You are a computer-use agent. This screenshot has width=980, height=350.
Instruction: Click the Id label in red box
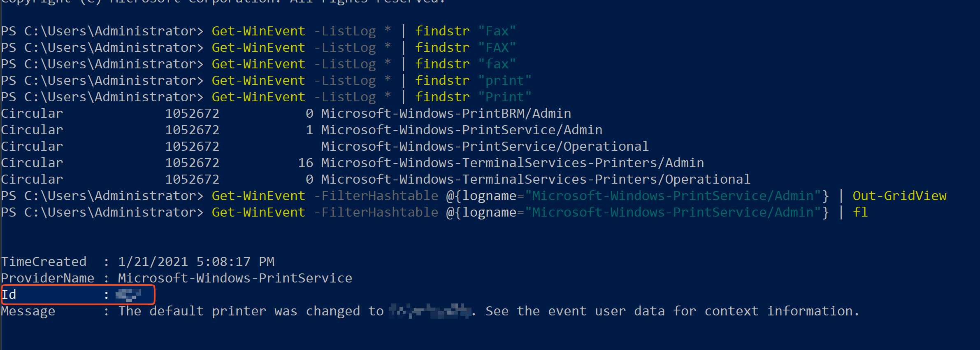pyautogui.click(x=9, y=294)
